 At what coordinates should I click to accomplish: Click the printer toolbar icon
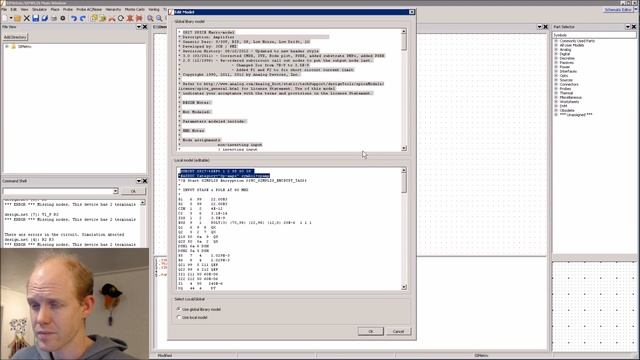tap(53, 18)
